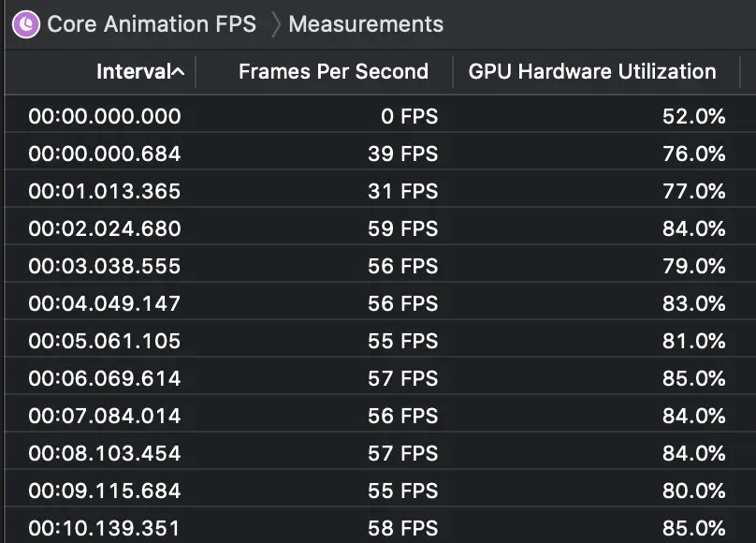Sort by GPU Hardware Utilization column
Screen dimensions: 756x543
click(x=591, y=71)
